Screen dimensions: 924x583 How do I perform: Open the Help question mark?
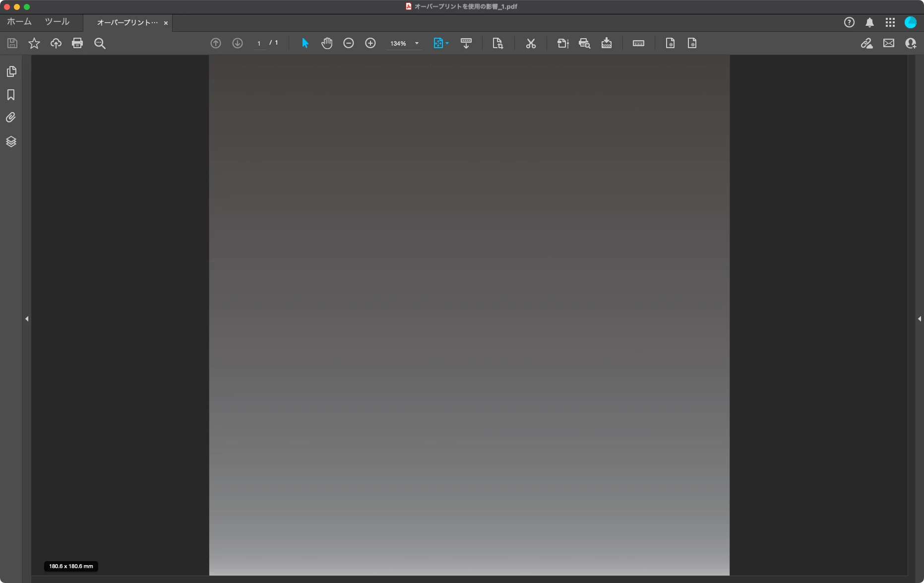coord(849,22)
